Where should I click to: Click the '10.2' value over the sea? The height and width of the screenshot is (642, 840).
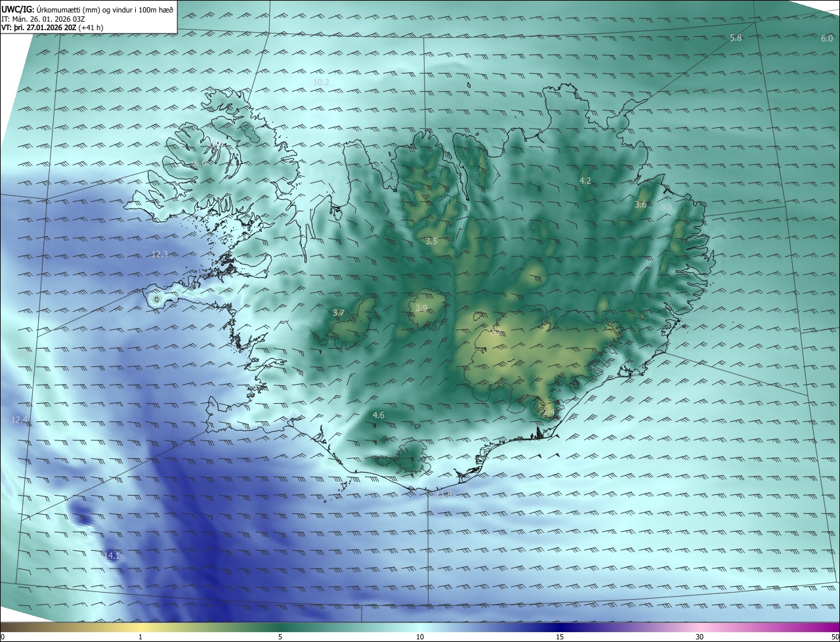pos(321,82)
